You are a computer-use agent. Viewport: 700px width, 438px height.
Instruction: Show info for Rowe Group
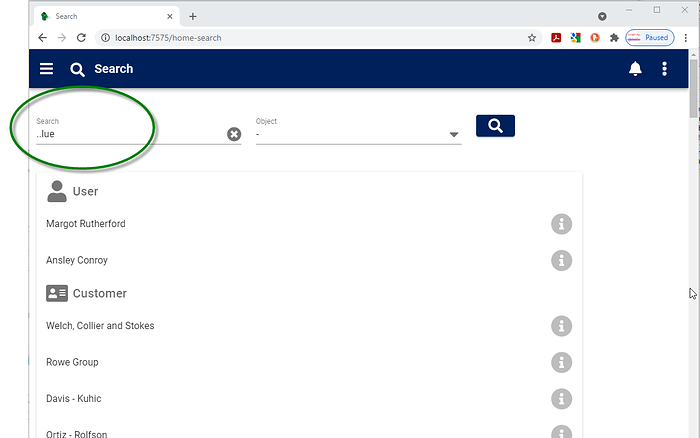[x=562, y=363]
